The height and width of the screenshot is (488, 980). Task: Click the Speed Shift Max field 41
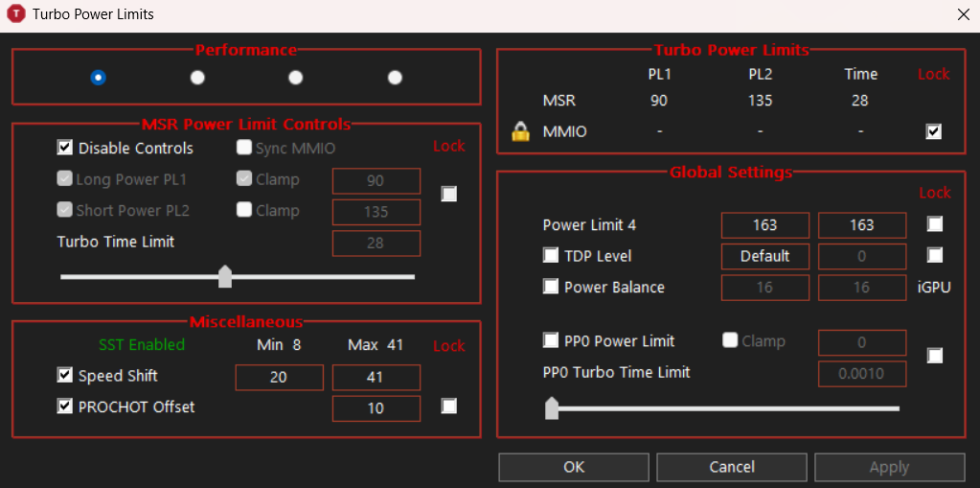coord(376,377)
